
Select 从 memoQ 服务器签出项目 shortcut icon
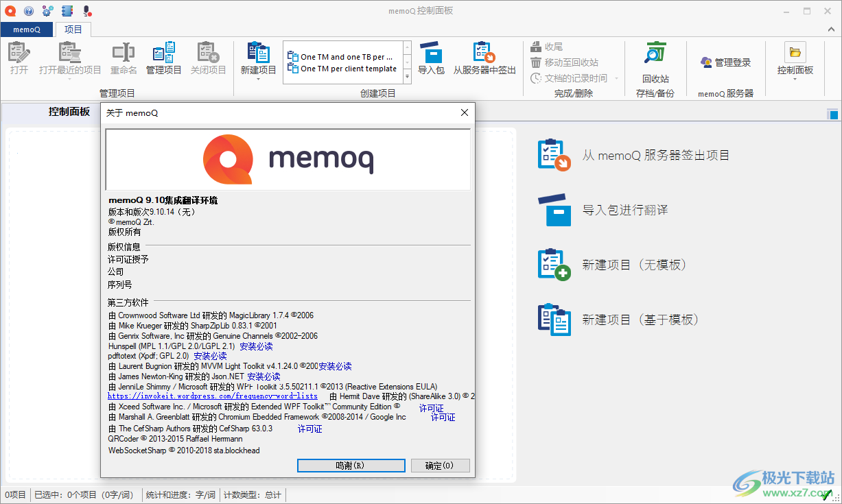(553, 155)
